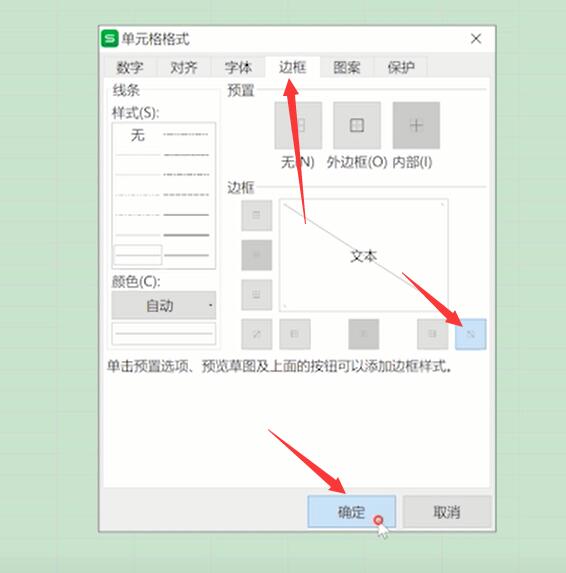Pick the thickest solid line style

pyautogui.click(x=186, y=235)
